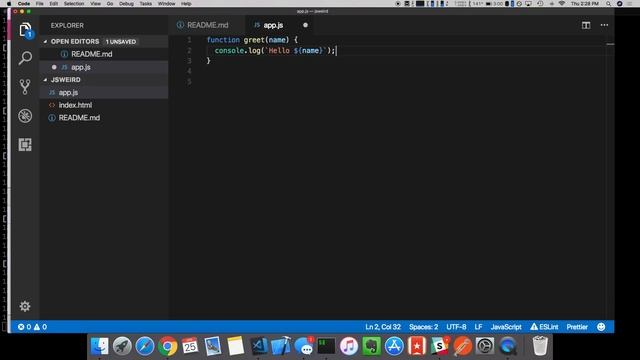Open the Tasks menu
Image resolution: width=640 pixels, height=360 pixels.
[x=145, y=4]
